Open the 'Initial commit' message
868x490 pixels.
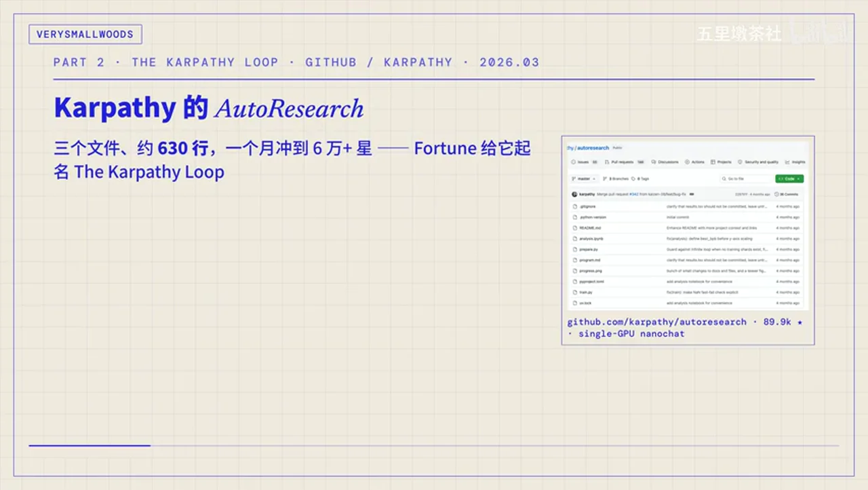677,217
